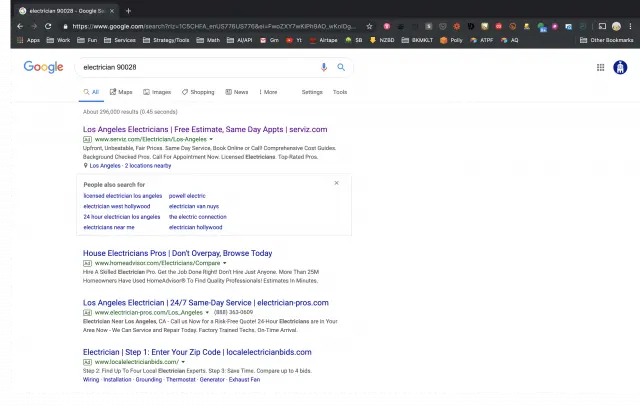
Task: Switch to the Maps tab
Action: [x=121, y=92]
